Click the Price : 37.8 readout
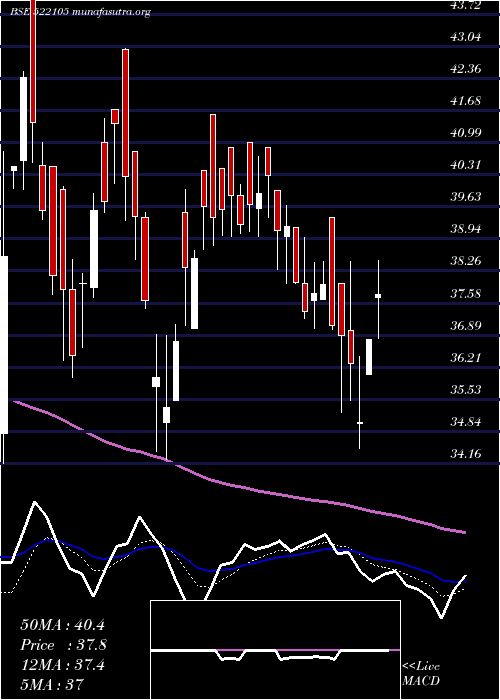The width and height of the screenshot is (500, 700). tap(63, 645)
